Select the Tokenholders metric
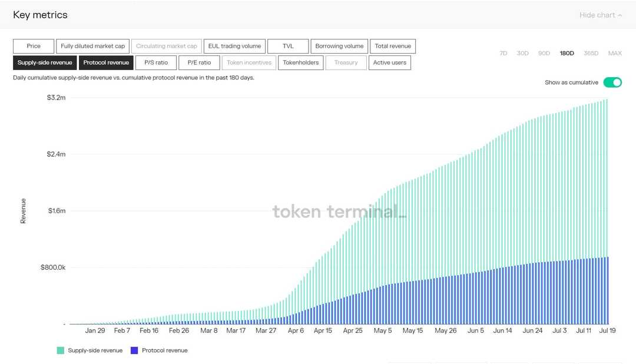The width and height of the screenshot is (636, 364). [x=300, y=62]
